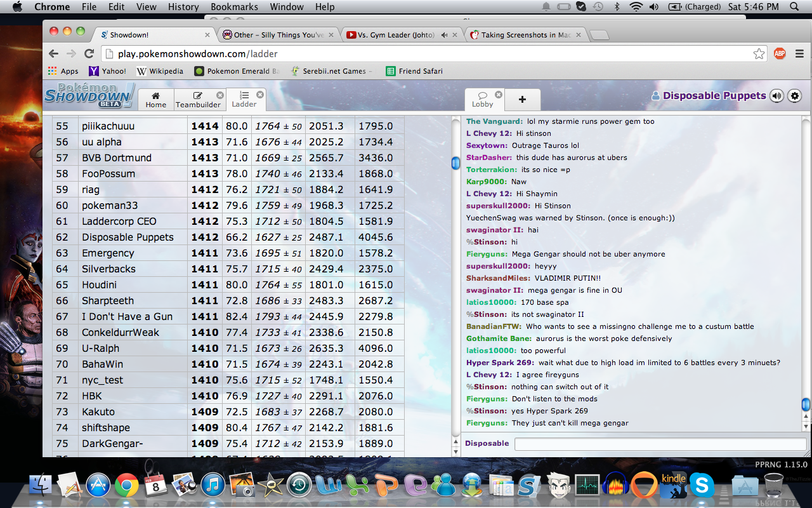This screenshot has height=508, width=812.
Task: Open the Wikipedia bookmark
Action: point(160,71)
